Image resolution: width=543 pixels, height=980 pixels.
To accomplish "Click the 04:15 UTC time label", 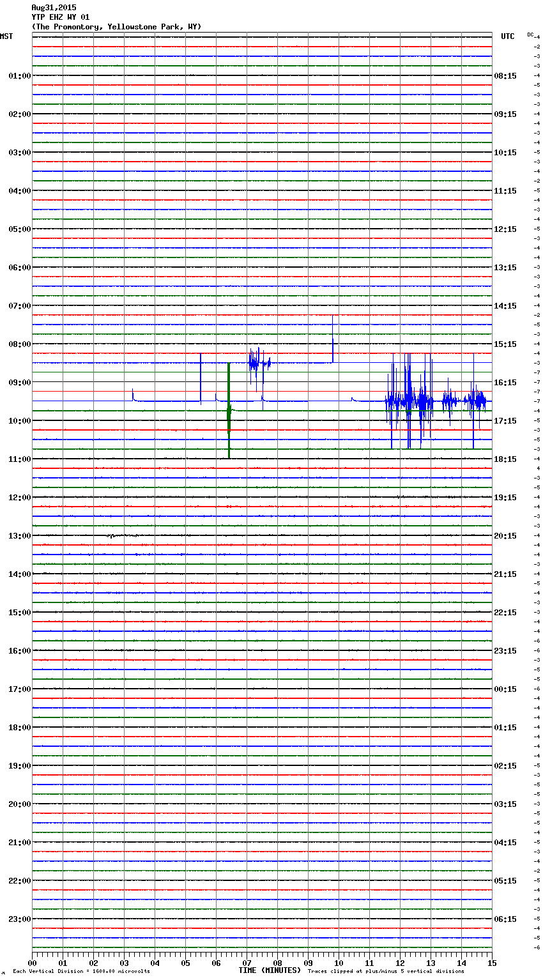I will 505,843.
